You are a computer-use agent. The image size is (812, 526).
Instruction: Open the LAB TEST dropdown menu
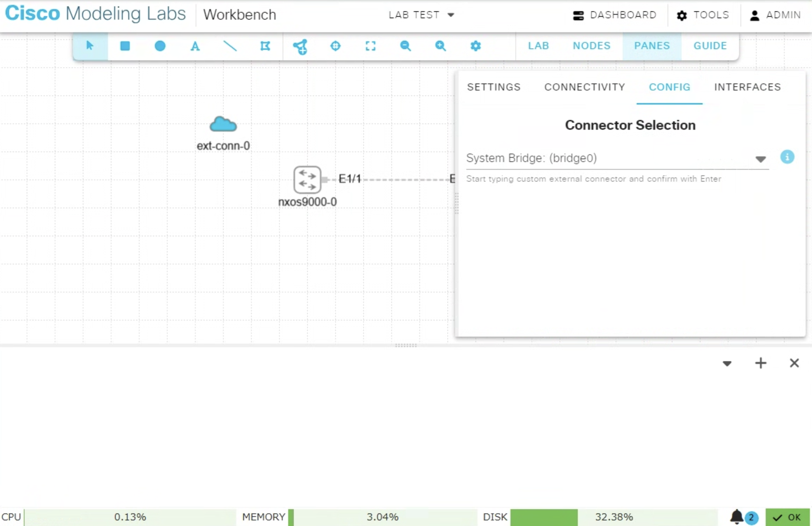click(x=421, y=15)
